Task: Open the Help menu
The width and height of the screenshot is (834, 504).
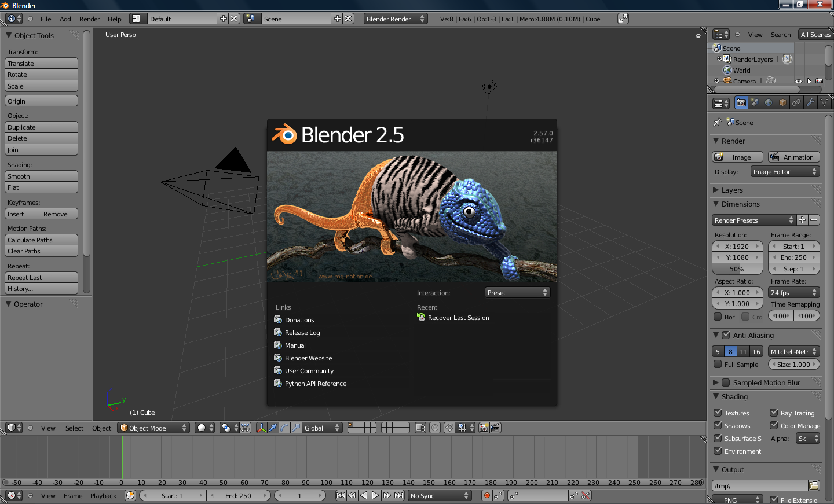Action: pyautogui.click(x=115, y=19)
